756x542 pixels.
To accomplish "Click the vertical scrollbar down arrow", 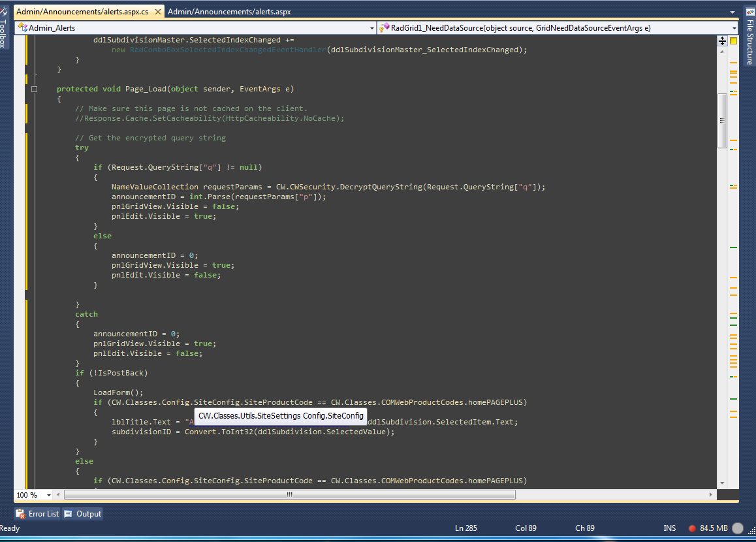I will [722, 483].
